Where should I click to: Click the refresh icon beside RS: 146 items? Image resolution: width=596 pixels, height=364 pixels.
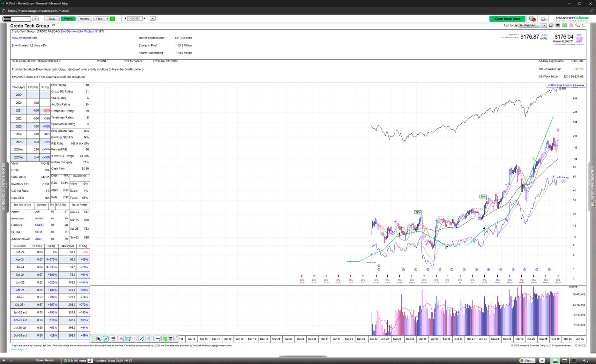(x=90, y=361)
